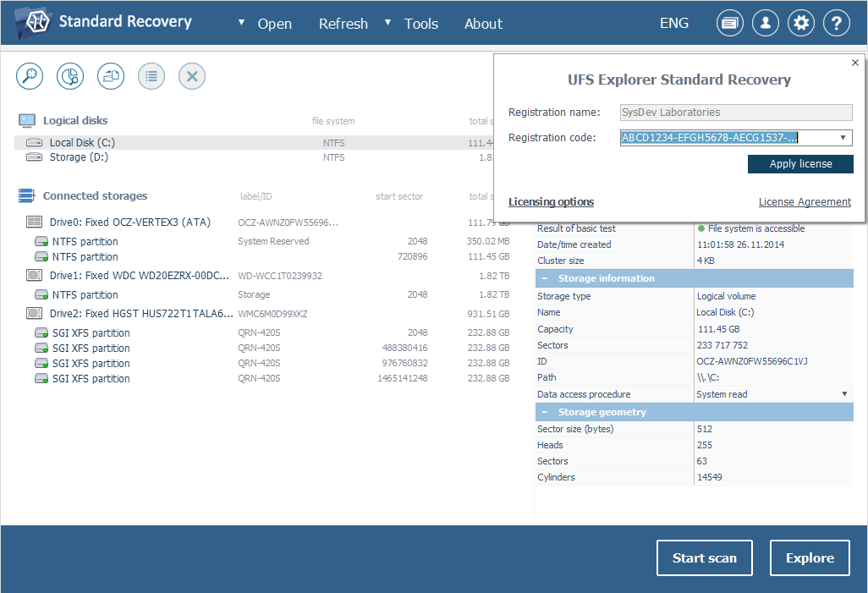Image resolution: width=868 pixels, height=593 pixels.
Task: Select Drive2: Fixed HGST HUS722T1 row
Action: click(141, 313)
